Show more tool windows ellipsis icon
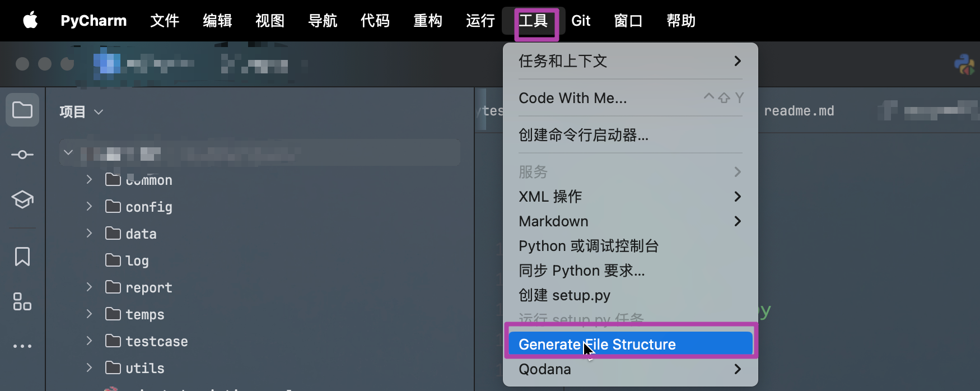The width and height of the screenshot is (980, 391). point(22,346)
